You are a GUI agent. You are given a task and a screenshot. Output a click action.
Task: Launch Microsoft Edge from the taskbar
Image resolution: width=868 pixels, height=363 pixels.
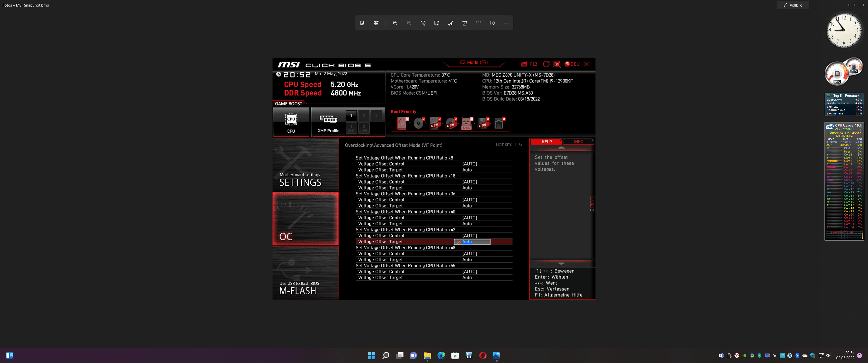tap(441, 355)
